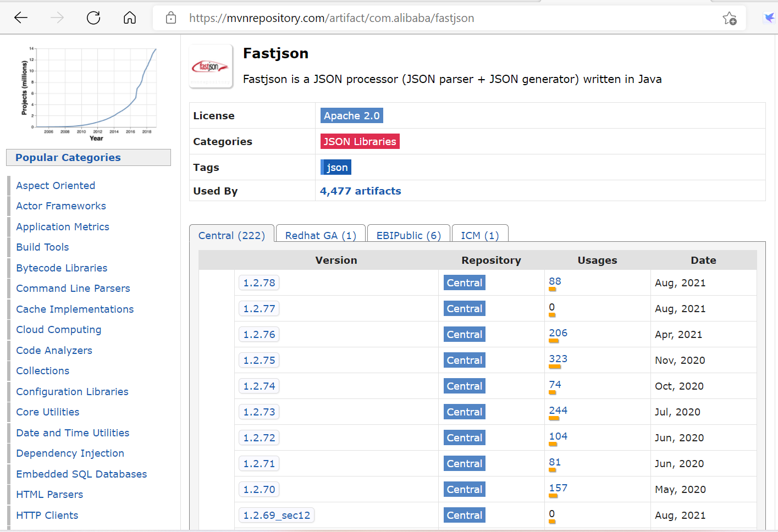
Task: Click the Usages column header
Action: 597,260
